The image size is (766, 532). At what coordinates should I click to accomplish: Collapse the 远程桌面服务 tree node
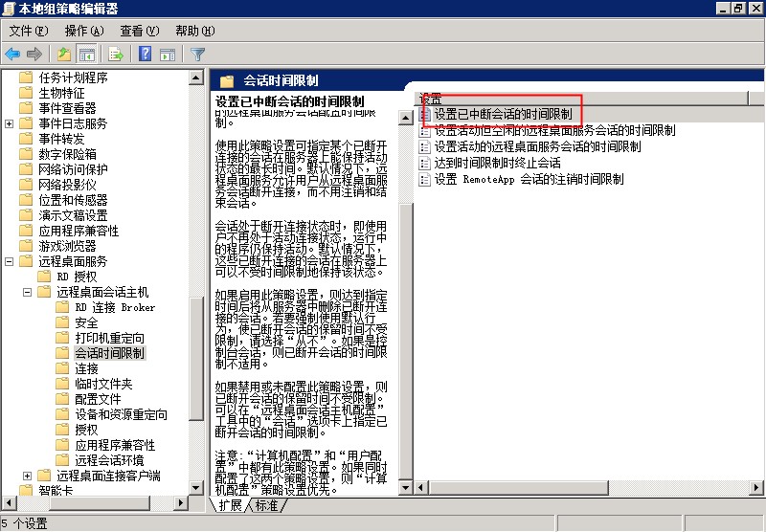pyautogui.click(x=10, y=261)
